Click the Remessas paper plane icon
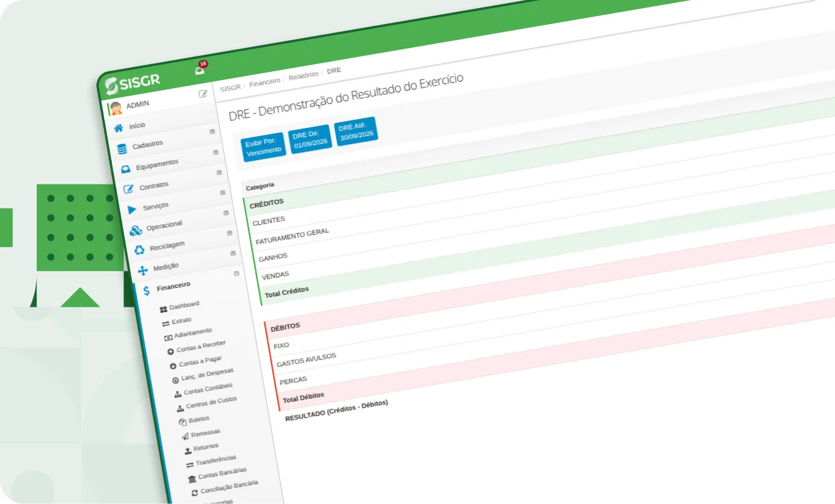 point(185,436)
